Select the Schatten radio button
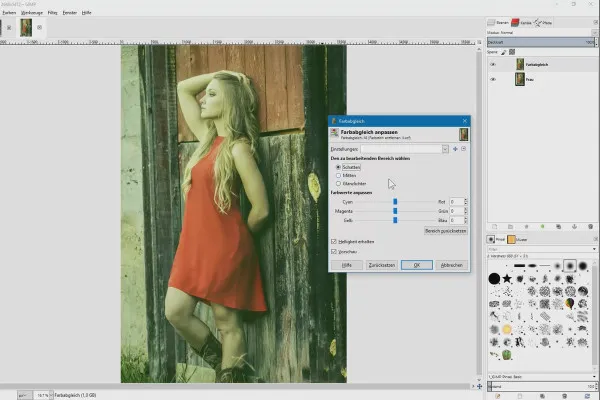Screen dimensions: 600x400 click(337, 167)
